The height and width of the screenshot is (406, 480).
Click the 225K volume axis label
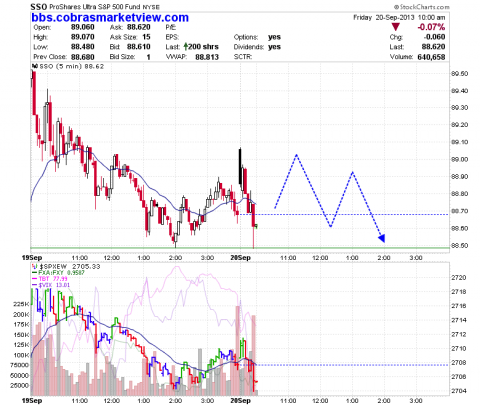(21, 304)
